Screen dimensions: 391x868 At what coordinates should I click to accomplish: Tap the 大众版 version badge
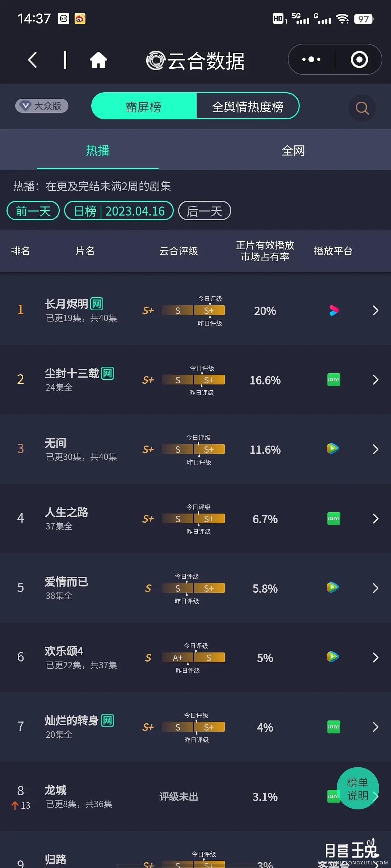click(x=42, y=106)
